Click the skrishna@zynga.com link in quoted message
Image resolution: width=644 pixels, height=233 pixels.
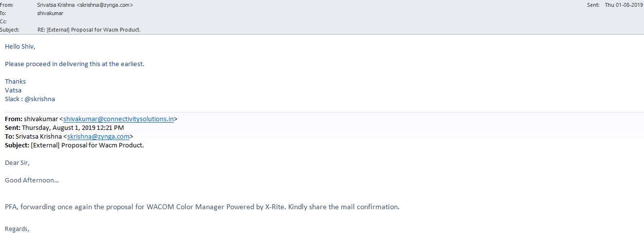98,137
